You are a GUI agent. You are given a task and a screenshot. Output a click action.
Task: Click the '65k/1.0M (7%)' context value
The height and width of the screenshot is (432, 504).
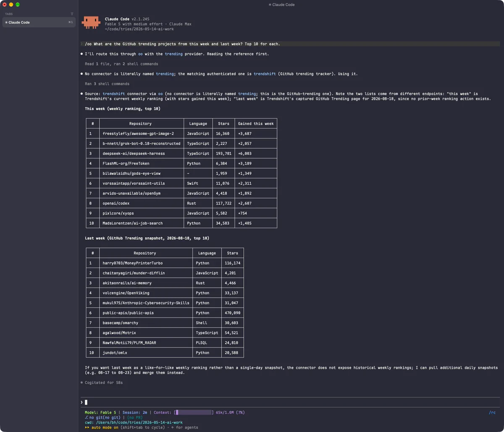(230, 413)
